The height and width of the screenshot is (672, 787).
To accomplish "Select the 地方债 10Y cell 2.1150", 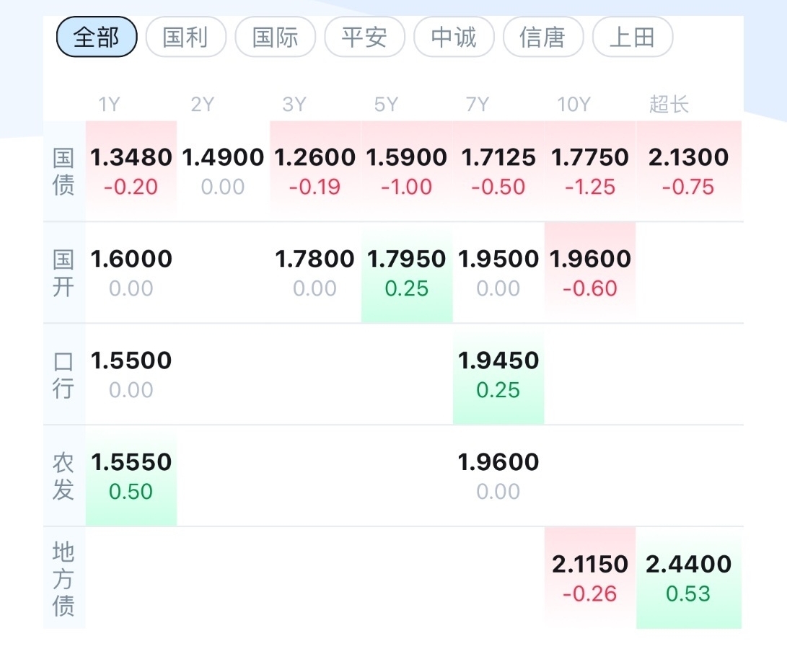I will coord(590,577).
